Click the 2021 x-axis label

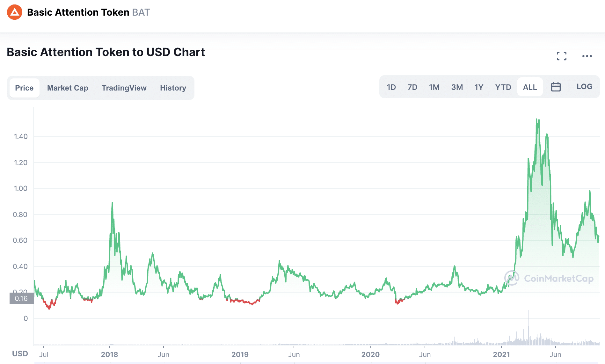[x=501, y=354]
